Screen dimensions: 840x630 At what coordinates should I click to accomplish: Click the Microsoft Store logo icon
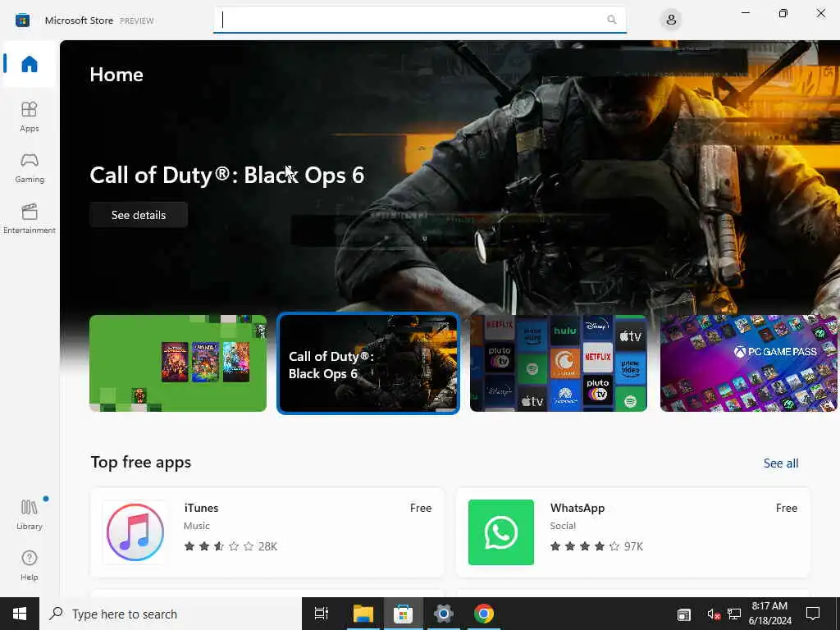coord(22,21)
